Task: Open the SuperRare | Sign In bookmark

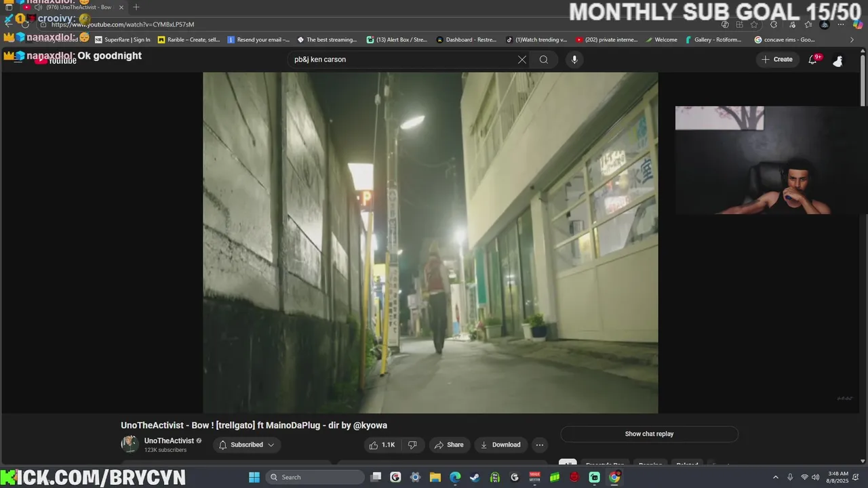Action: [x=123, y=40]
